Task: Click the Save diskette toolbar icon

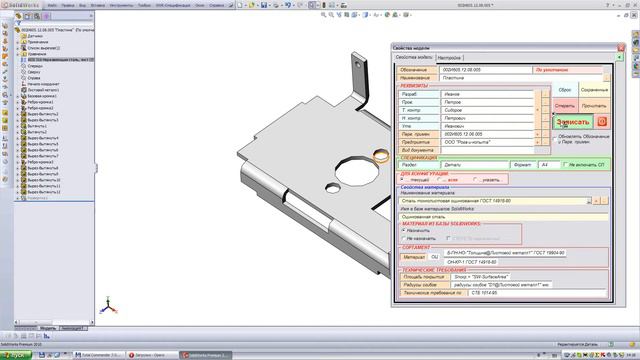Action: coord(264,5)
